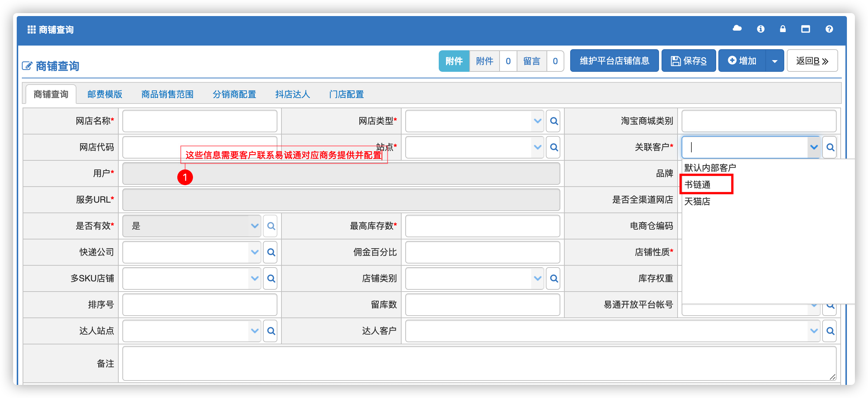The width and height of the screenshot is (868, 398).
Task: Search 快递公司 with magnifier icon
Action: click(x=271, y=252)
